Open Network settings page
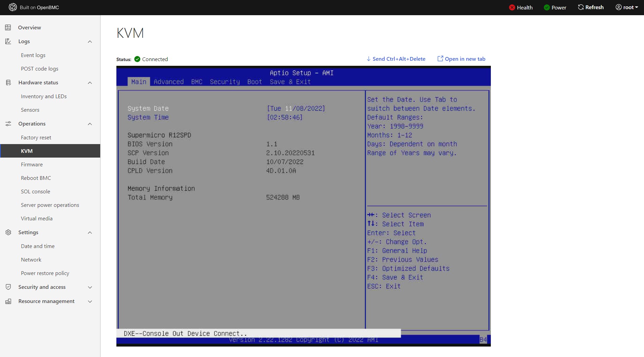 (50, 259)
